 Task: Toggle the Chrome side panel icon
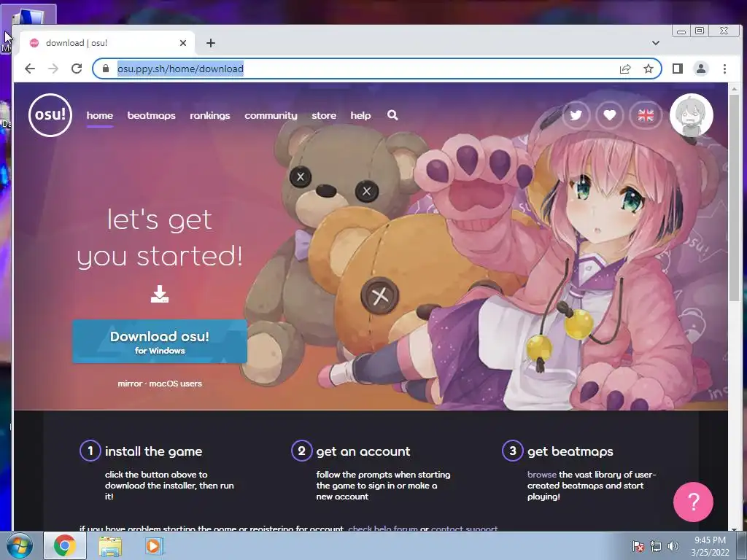point(678,69)
